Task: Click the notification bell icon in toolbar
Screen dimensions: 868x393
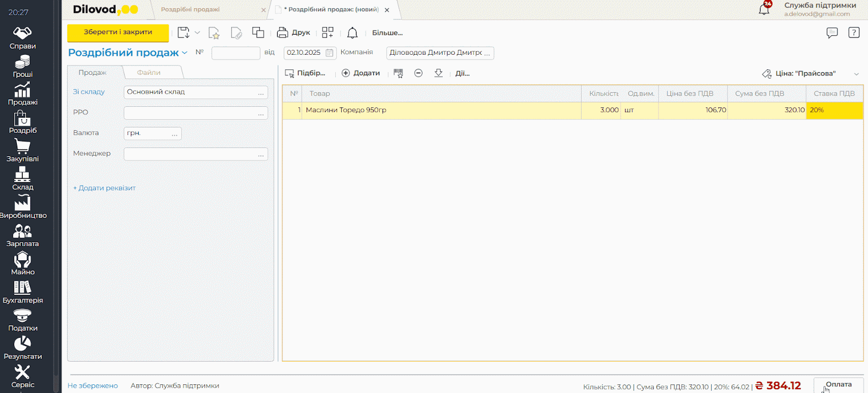Action: [x=352, y=33]
